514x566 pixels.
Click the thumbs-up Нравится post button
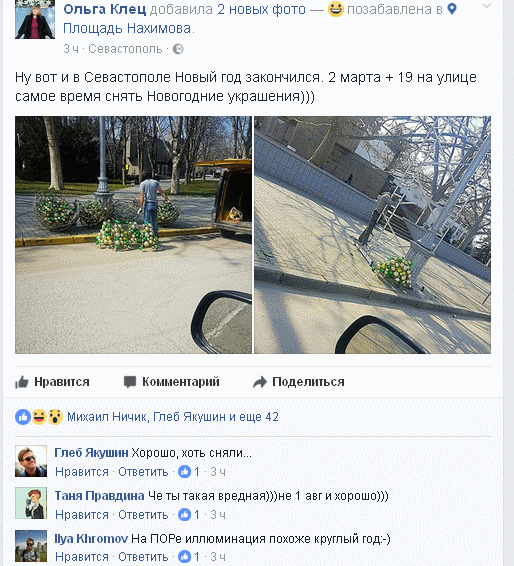coord(52,382)
